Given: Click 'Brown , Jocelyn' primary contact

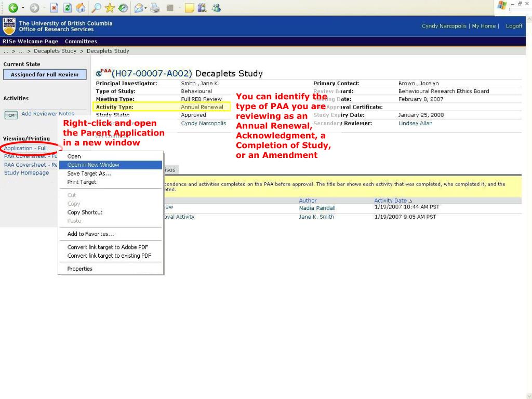Looking at the screenshot, I should (418, 84).
